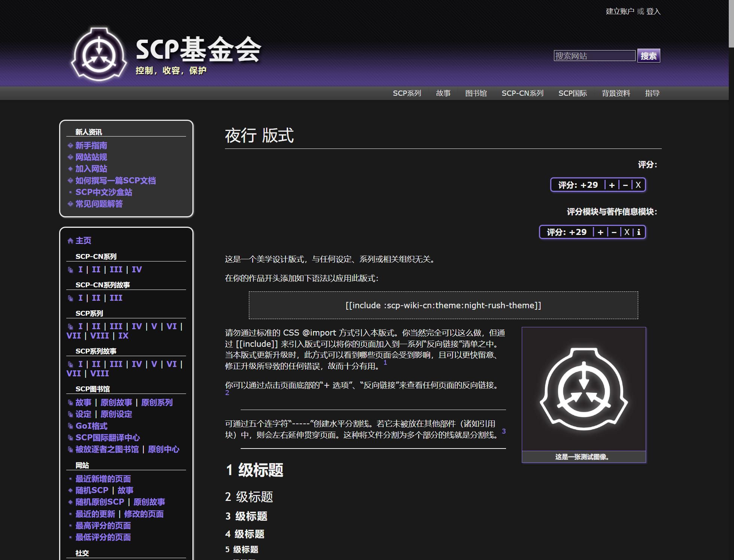Cancel vote with X in second rating module
Screen dimensions: 734x560
click(x=627, y=232)
